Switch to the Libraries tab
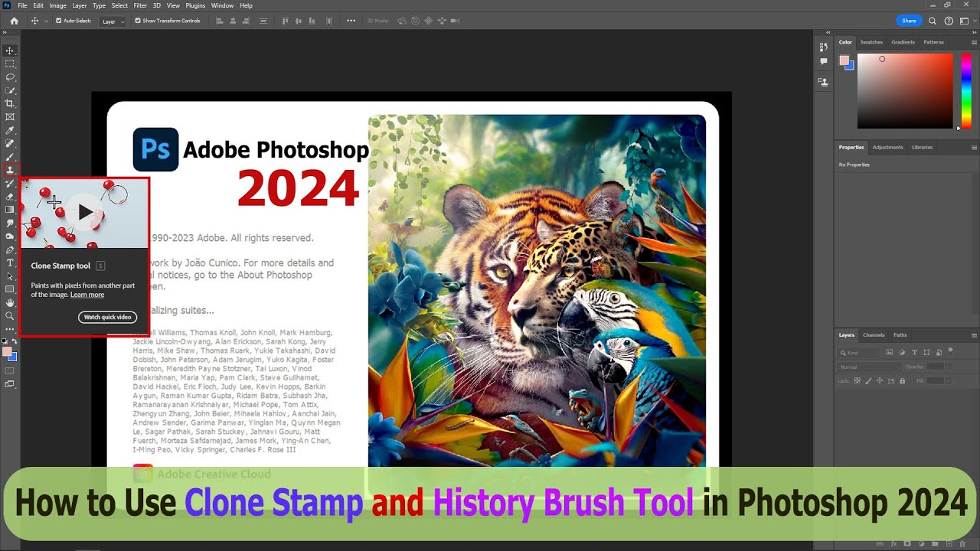Screen dimensions: 980x551 pyautogui.click(x=923, y=147)
